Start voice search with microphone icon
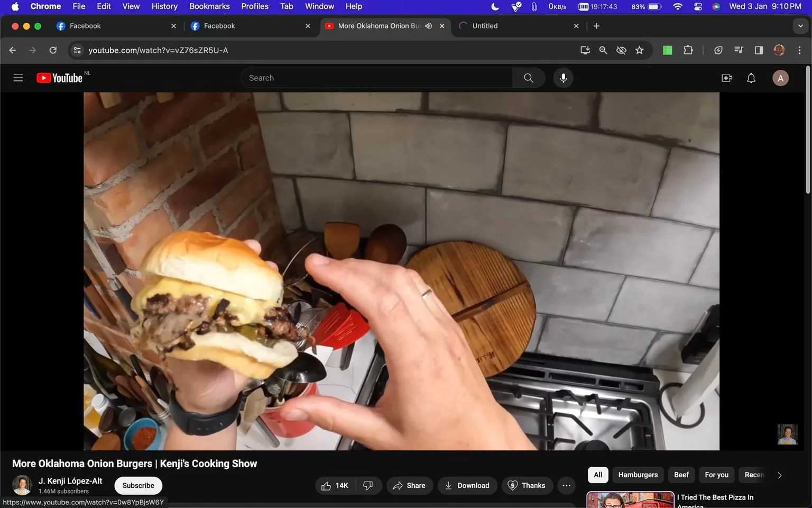 pos(563,78)
